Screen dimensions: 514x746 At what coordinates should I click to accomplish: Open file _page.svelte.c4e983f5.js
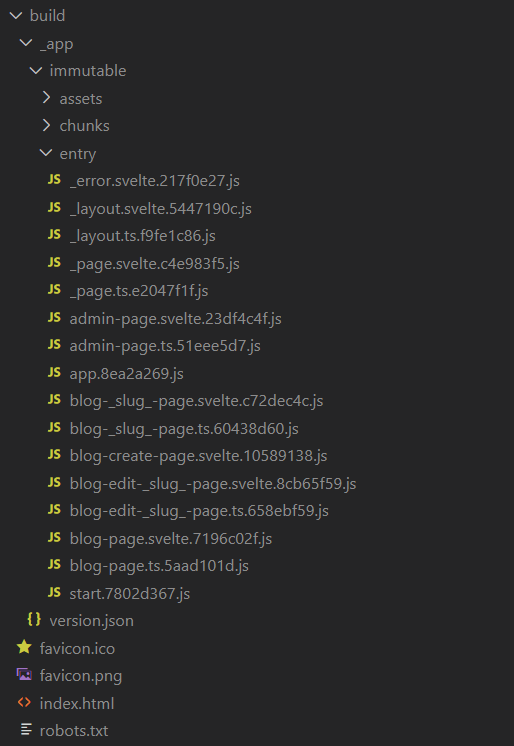[155, 264]
